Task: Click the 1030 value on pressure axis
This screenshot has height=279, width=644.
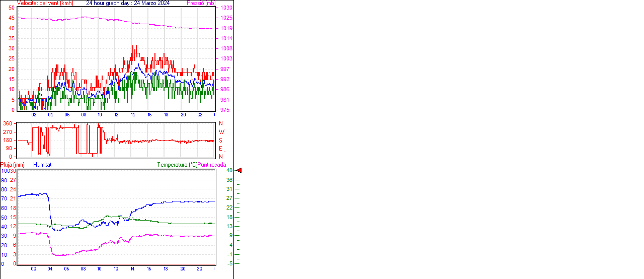Action: point(226,8)
